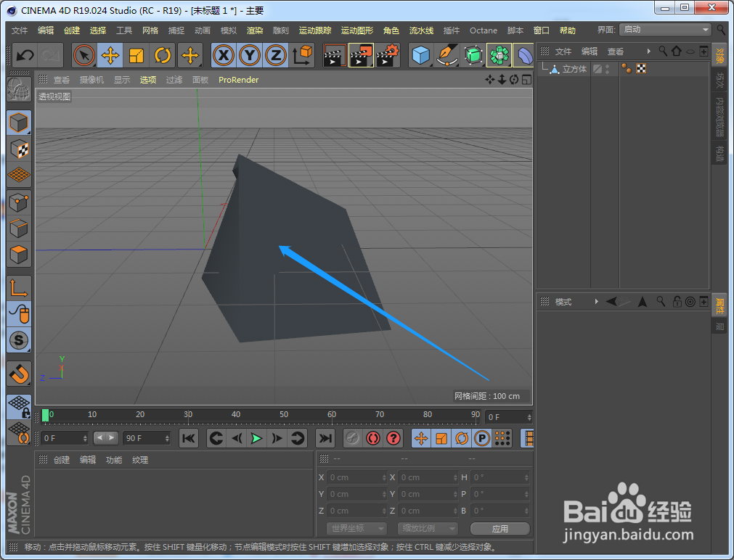Click the position X 0 cm field
Screen dimensions: 734x560
click(x=356, y=477)
